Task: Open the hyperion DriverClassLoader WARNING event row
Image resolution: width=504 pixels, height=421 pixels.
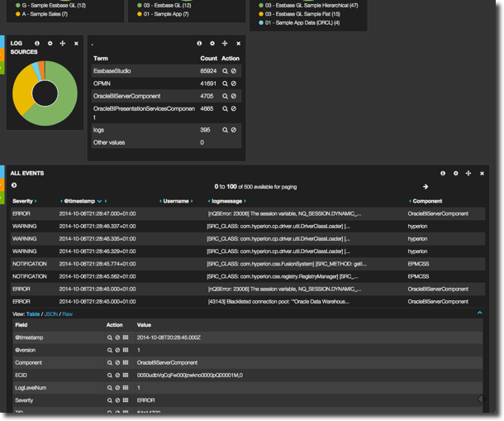Action: (x=248, y=226)
